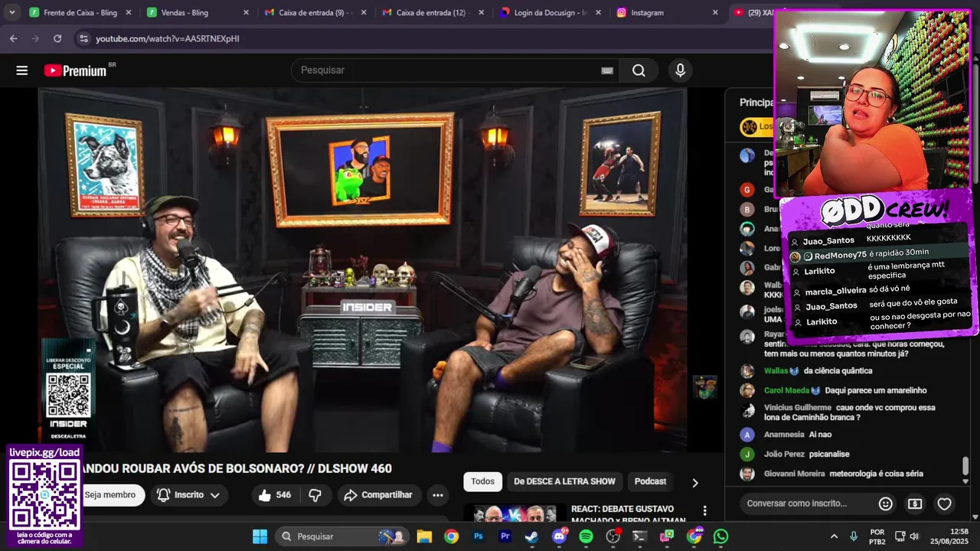980x551 pixels.
Task: Open File Explorer from taskbar
Action: pos(424,536)
